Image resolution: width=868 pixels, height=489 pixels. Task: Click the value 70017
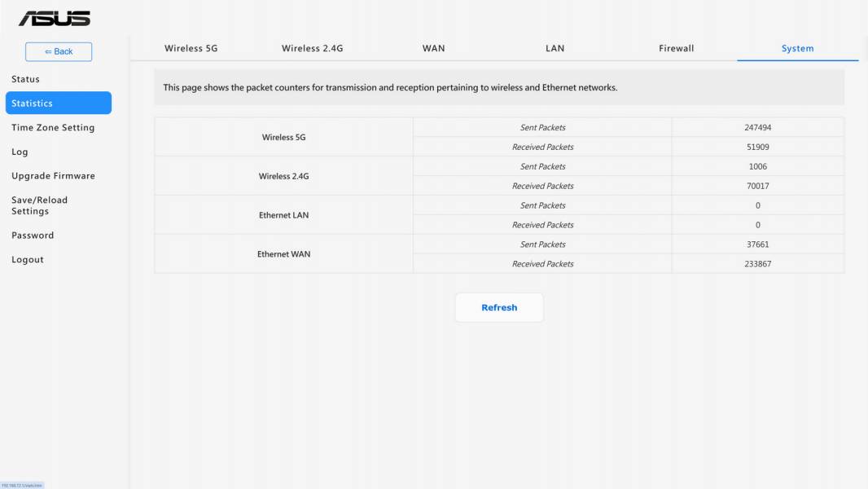click(758, 186)
